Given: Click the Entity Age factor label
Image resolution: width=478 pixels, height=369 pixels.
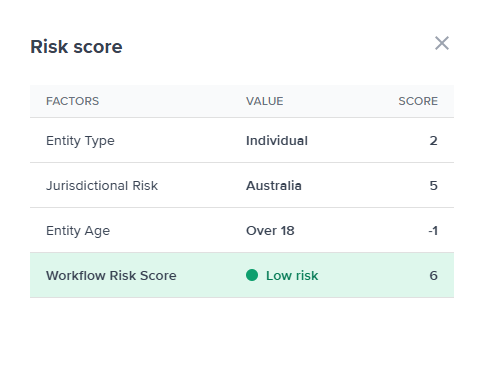Looking at the screenshot, I should pyautogui.click(x=78, y=231).
